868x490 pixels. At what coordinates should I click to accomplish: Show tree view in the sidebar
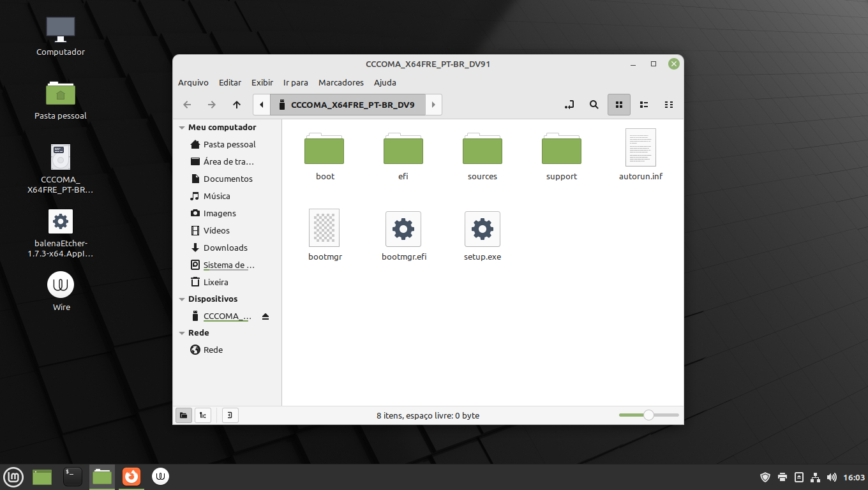(x=203, y=415)
